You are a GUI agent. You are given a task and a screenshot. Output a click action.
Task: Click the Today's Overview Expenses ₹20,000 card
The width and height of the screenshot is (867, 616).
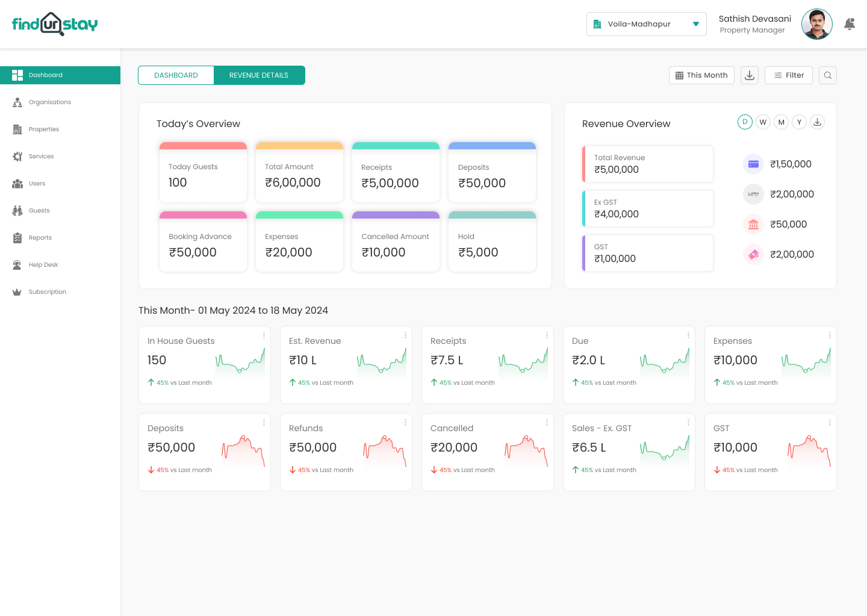click(300, 241)
